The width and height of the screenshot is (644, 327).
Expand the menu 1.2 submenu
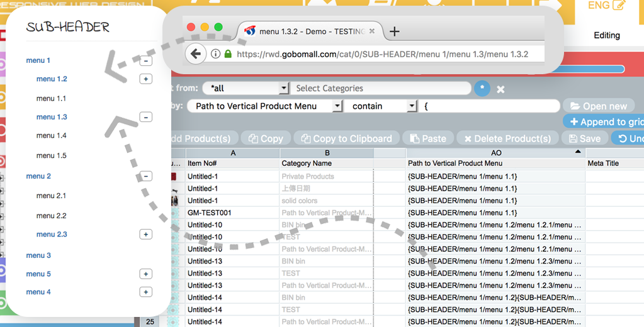point(145,79)
